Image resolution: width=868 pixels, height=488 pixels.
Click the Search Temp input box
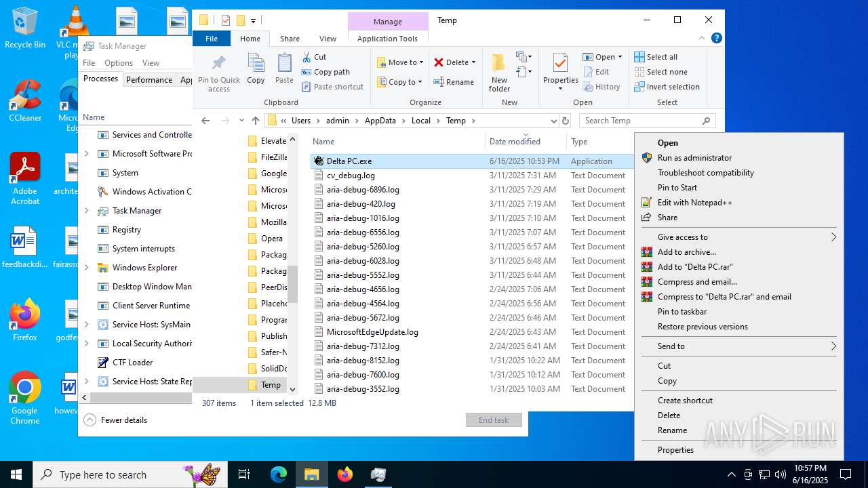click(x=641, y=121)
